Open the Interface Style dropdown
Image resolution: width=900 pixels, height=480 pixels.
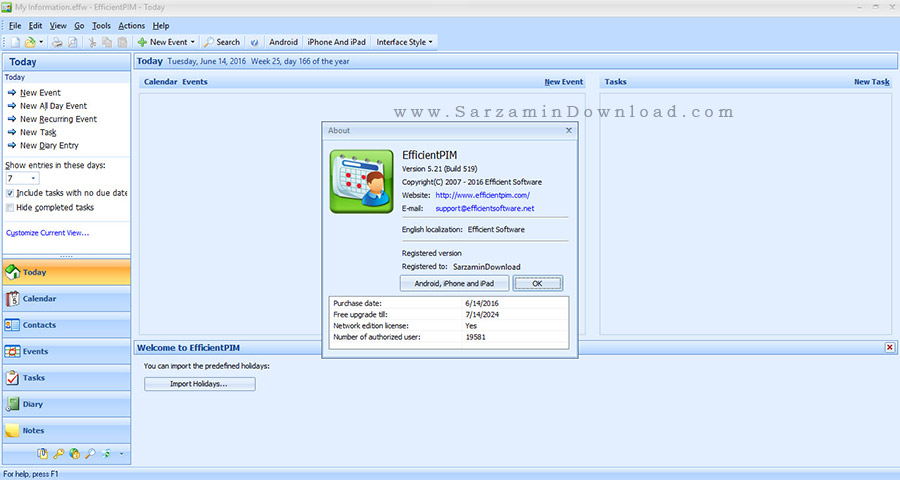click(x=405, y=42)
